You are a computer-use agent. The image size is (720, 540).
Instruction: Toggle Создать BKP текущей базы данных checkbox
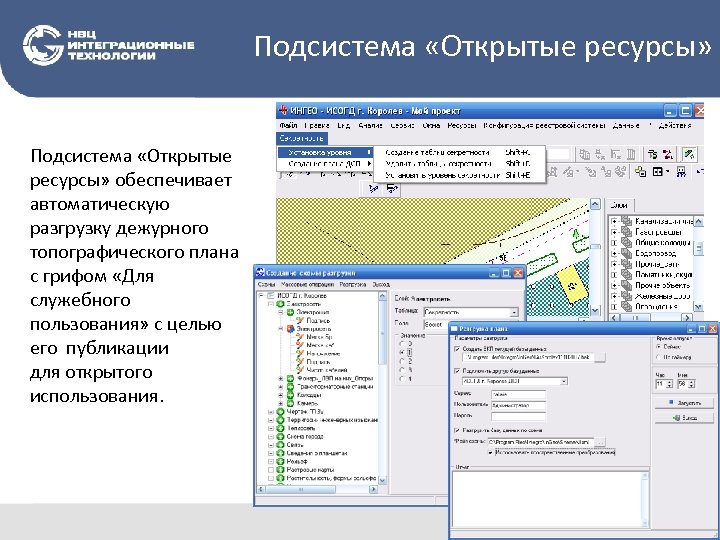coord(457,349)
